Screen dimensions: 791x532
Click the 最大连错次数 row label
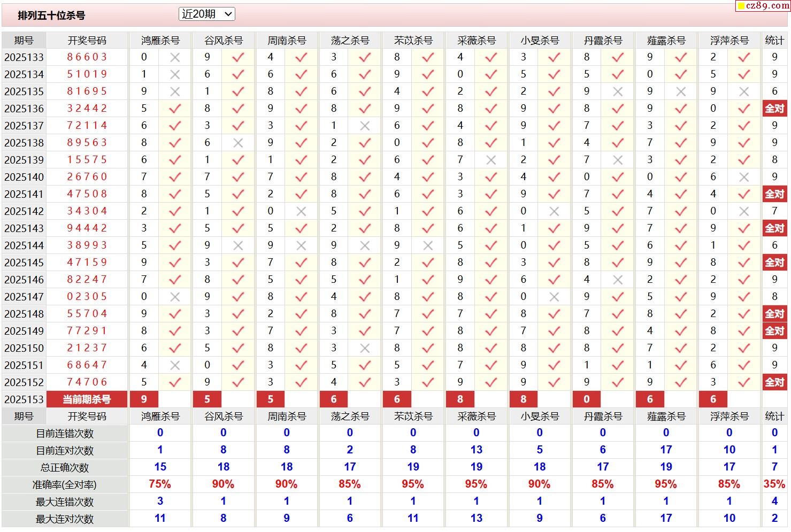65,502
